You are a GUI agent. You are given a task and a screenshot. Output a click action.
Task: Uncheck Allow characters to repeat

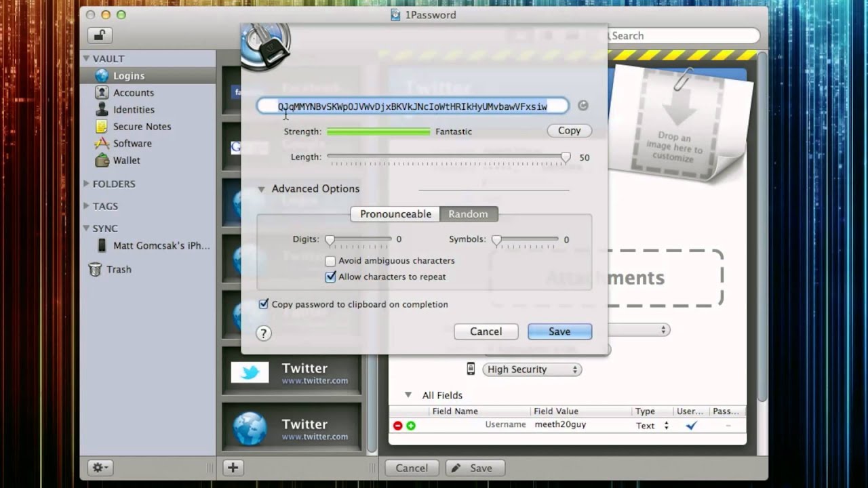click(x=330, y=277)
